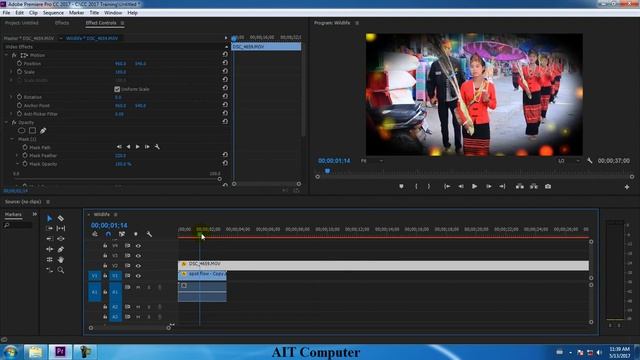Expand the Scale property
The height and width of the screenshot is (360, 640).
click(x=11, y=72)
